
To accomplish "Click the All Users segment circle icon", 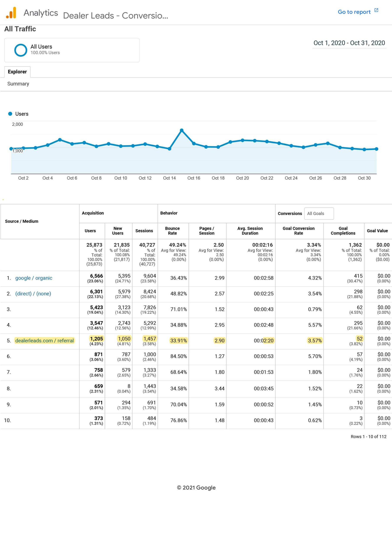I will (21, 50).
